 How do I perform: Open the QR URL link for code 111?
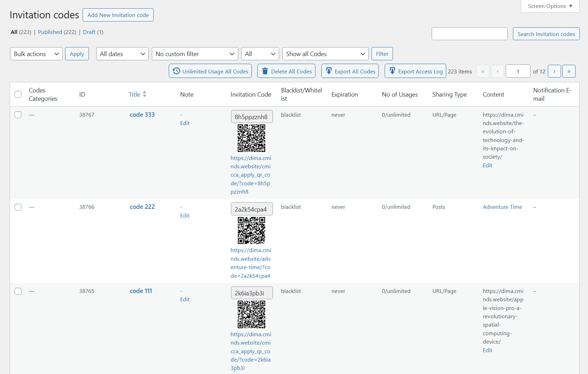(251, 351)
